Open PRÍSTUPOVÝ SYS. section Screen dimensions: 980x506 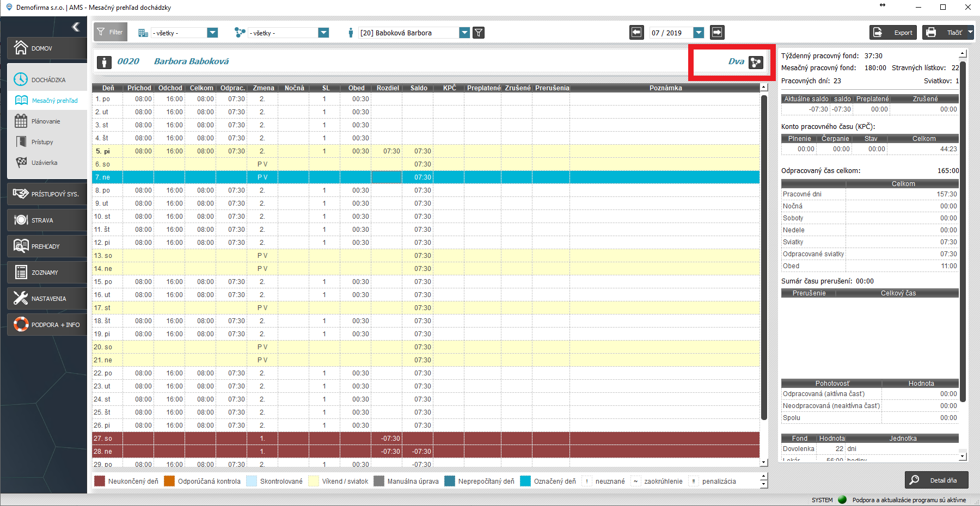coord(47,194)
